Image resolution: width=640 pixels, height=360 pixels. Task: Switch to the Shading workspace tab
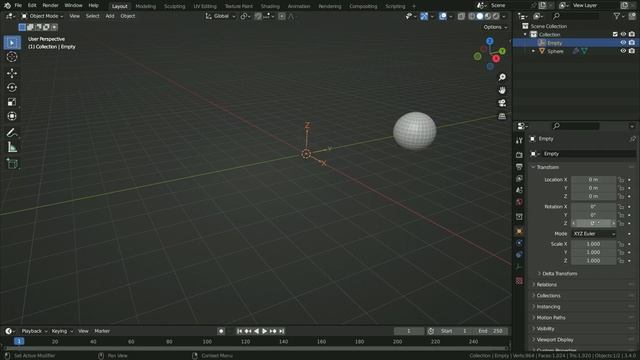[270, 6]
